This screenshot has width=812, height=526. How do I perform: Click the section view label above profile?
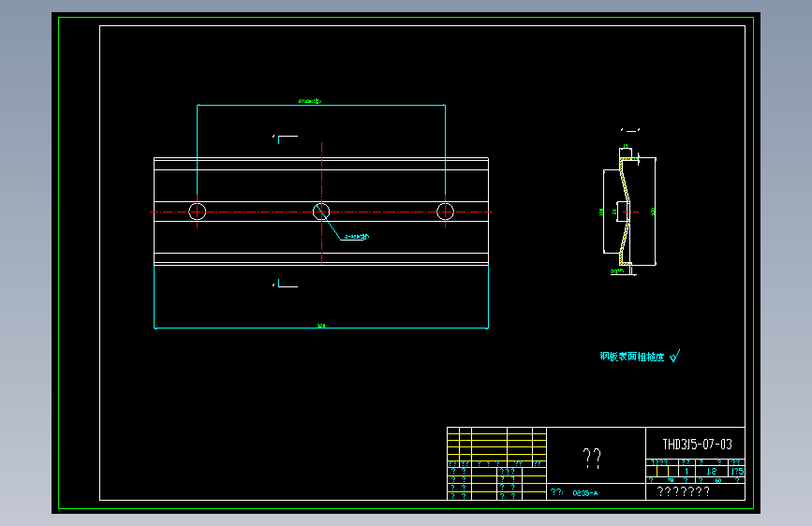click(630, 130)
